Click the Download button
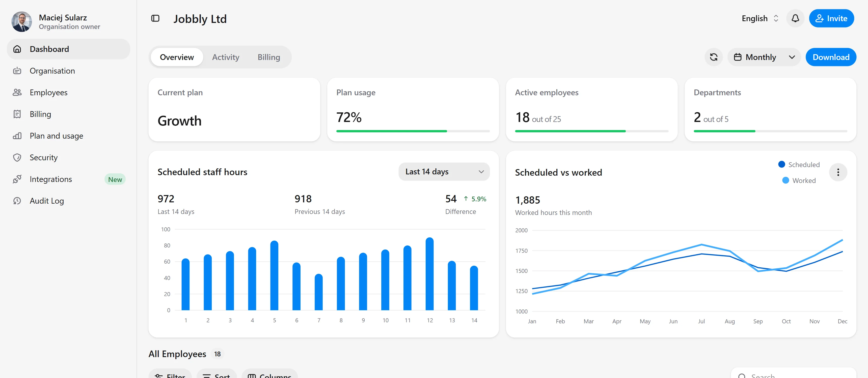The height and width of the screenshot is (378, 868). pyautogui.click(x=831, y=57)
